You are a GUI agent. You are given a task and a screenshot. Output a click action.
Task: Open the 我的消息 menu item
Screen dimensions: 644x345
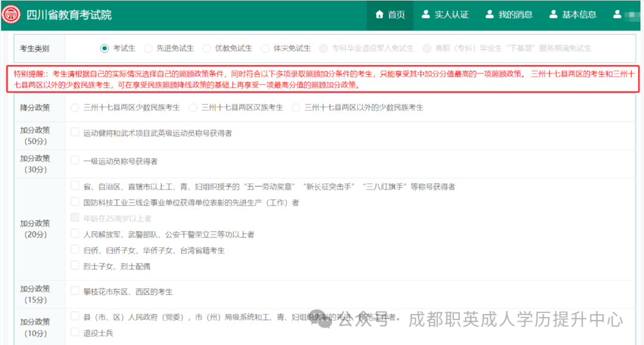pyautogui.click(x=509, y=15)
